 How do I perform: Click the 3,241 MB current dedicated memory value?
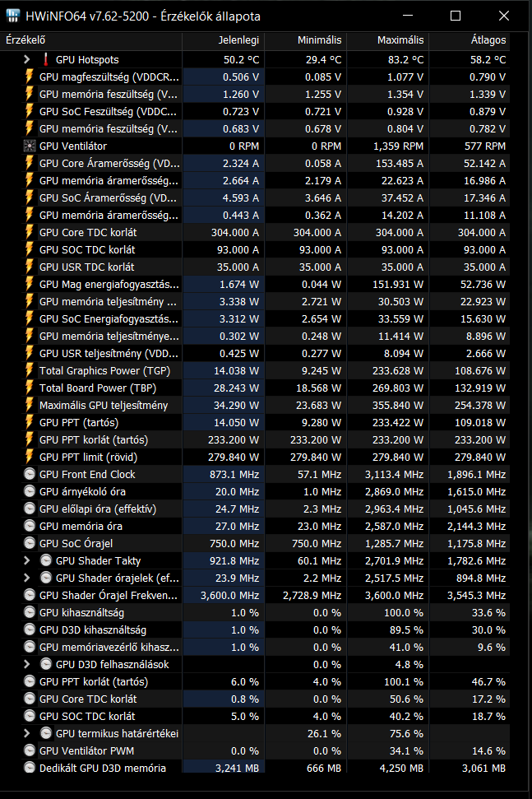click(237, 768)
